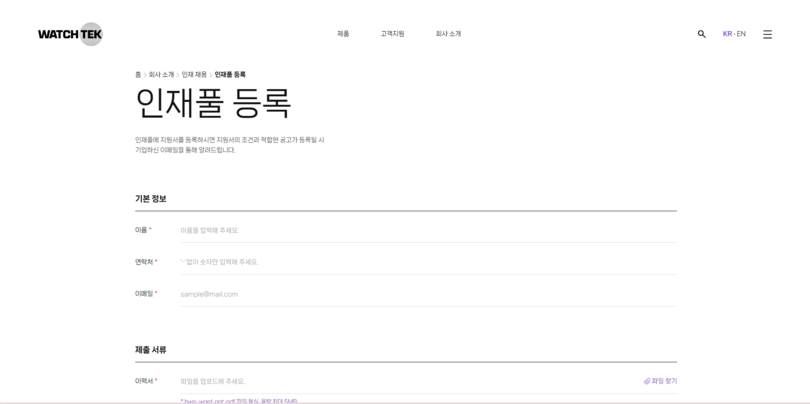Click the 이력서 field label
Screen dimensions: 810x404
tap(146, 381)
